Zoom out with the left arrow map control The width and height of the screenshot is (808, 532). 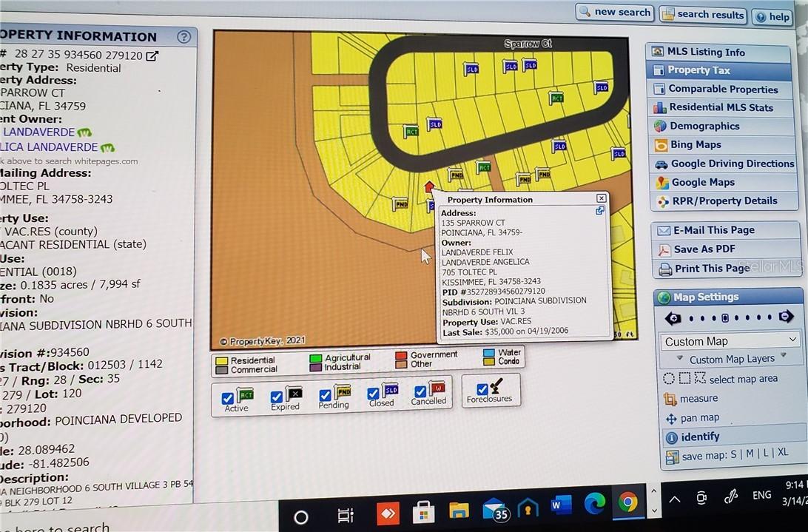pos(673,318)
